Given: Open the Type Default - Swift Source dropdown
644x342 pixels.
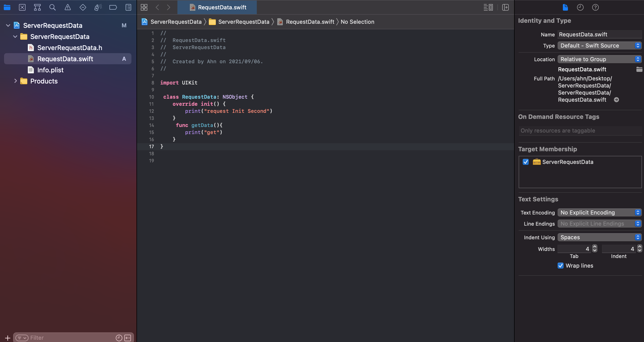Looking at the screenshot, I should (x=599, y=46).
